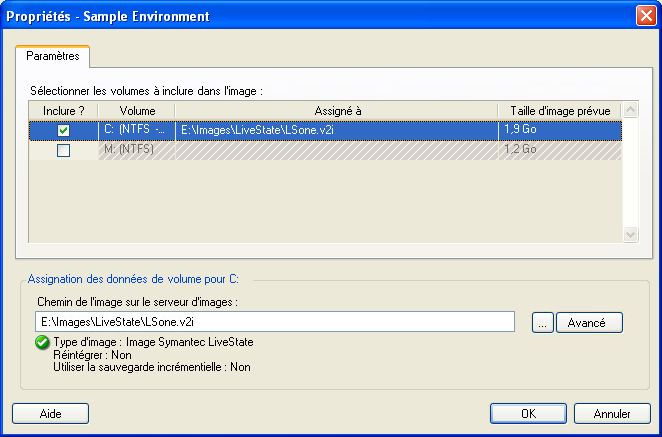Open help with the Aide button

(x=50, y=413)
